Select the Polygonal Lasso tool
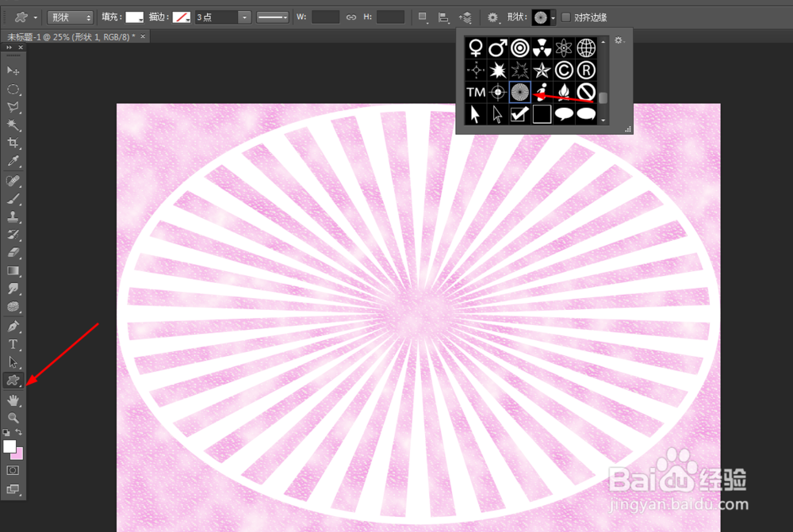The height and width of the screenshot is (532, 793). click(13, 107)
